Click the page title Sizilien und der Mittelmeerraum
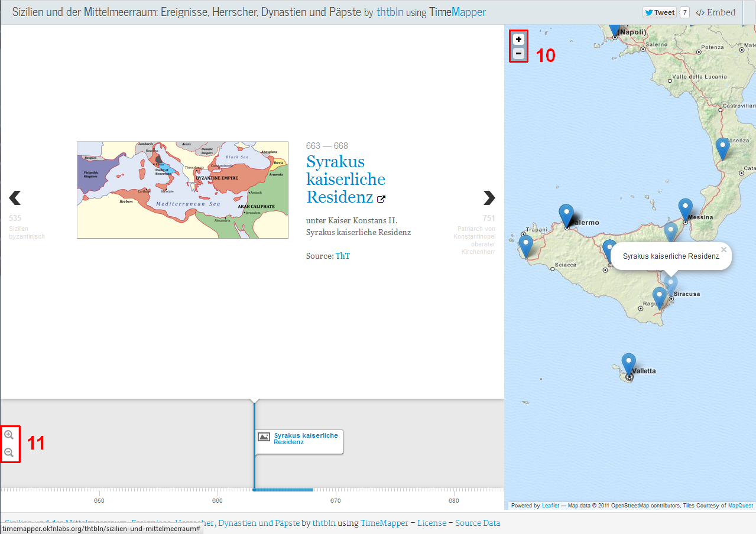 [186, 12]
